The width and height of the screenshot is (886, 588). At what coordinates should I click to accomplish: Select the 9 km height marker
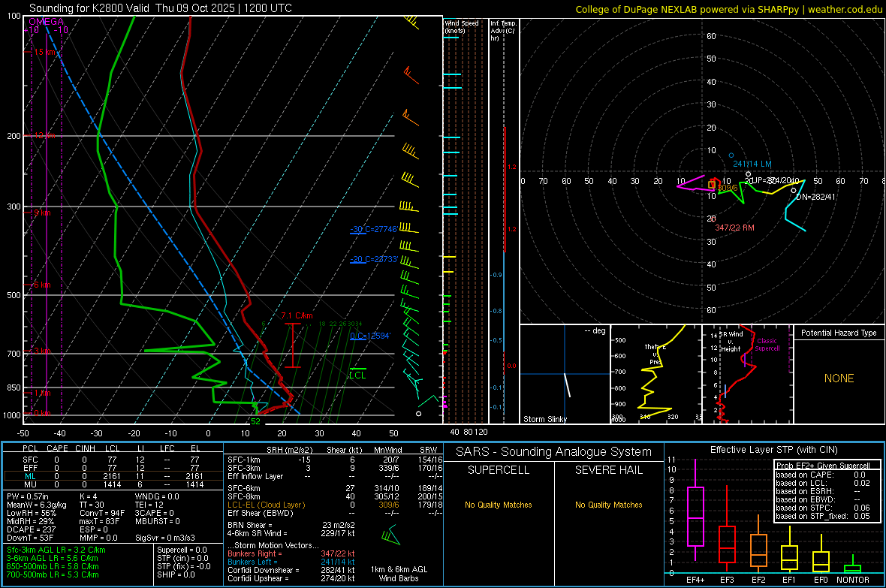[42, 213]
